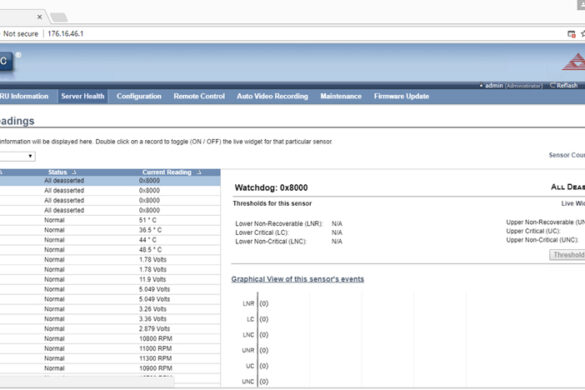Click the Current Reading column sort arrow

199,172
